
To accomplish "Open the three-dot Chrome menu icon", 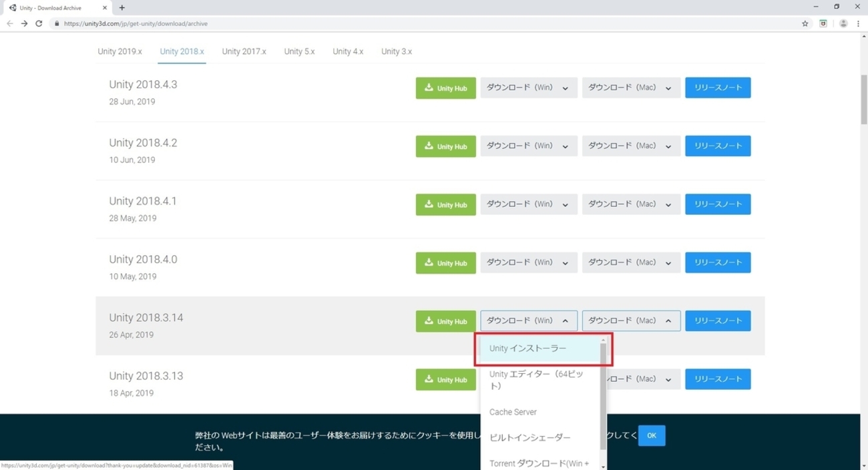I will point(859,23).
